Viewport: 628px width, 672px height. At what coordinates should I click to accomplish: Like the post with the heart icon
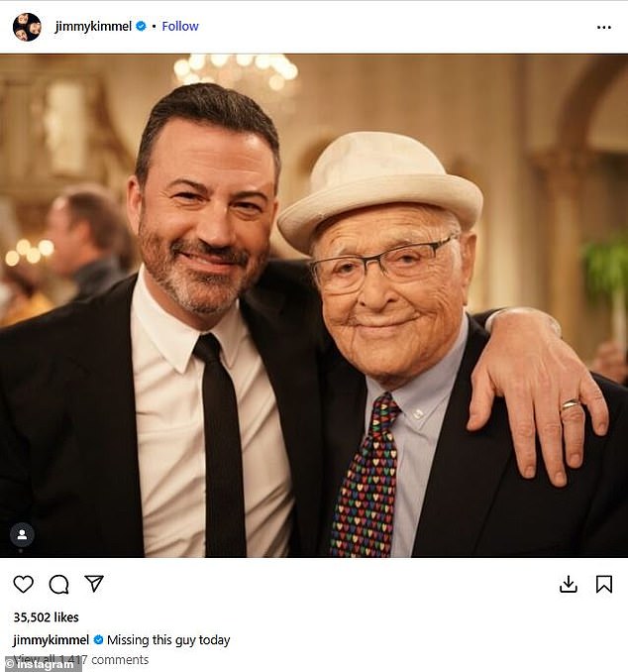tap(24, 584)
